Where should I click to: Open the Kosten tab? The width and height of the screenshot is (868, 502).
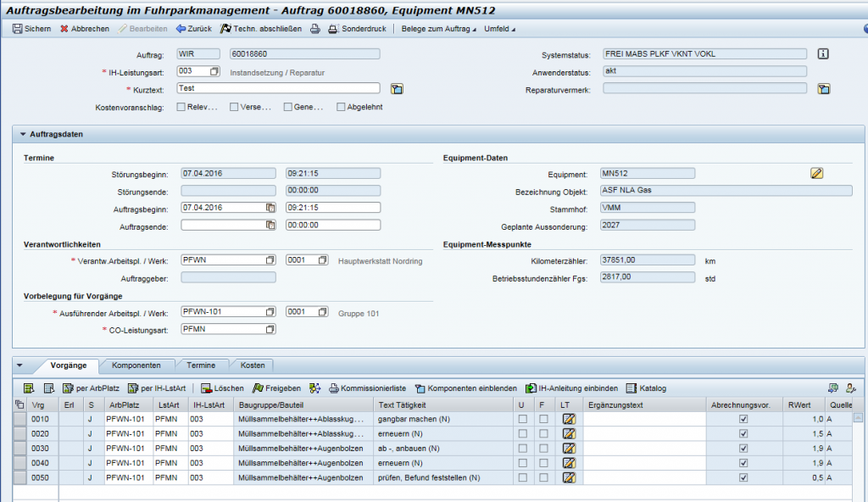252,365
